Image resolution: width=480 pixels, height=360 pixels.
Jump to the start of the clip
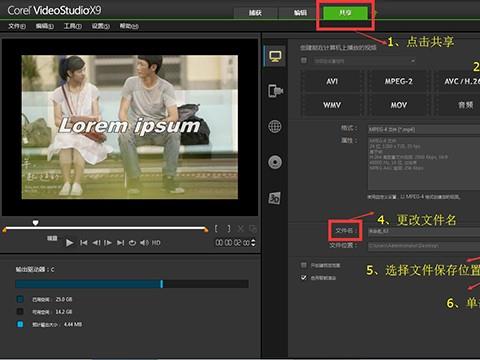tap(84, 243)
